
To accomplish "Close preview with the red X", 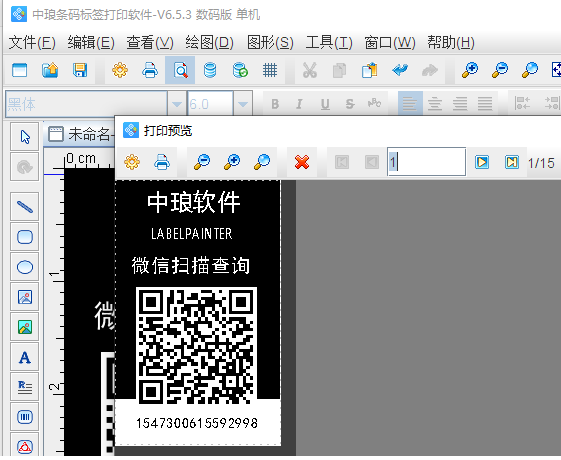I will (302, 162).
